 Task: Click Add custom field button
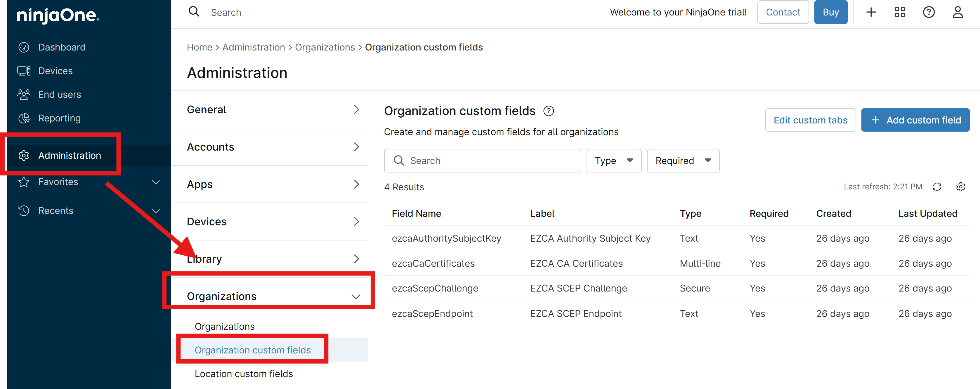pyautogui.click(x=915, y=120)
